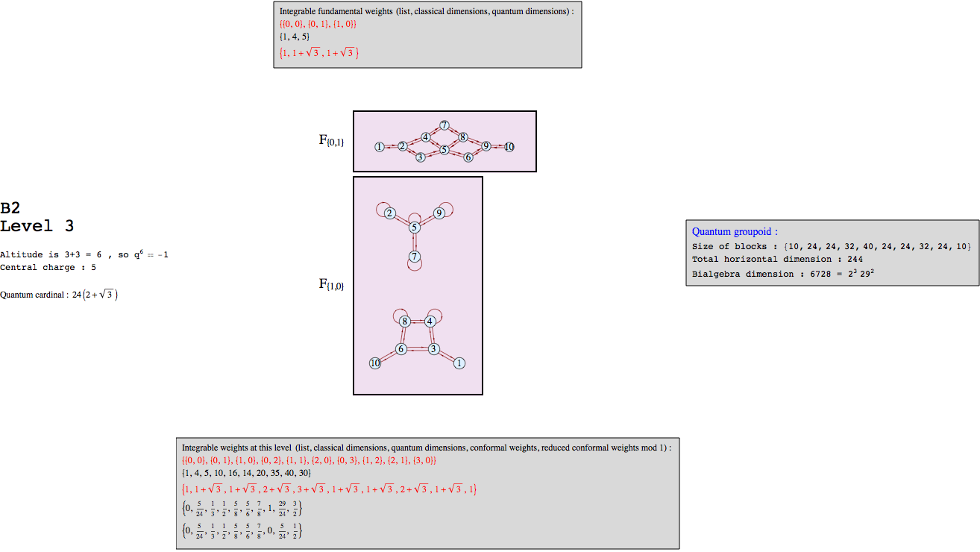Click central node 5 in the F{1,0} graph
980x552 pixels.
(414, 227)
